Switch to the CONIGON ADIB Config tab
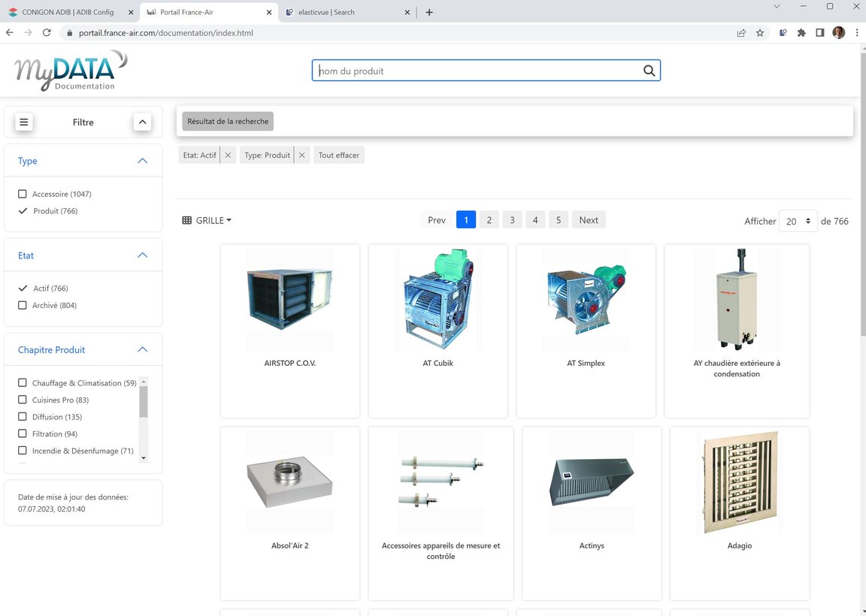 click(68, 12)
